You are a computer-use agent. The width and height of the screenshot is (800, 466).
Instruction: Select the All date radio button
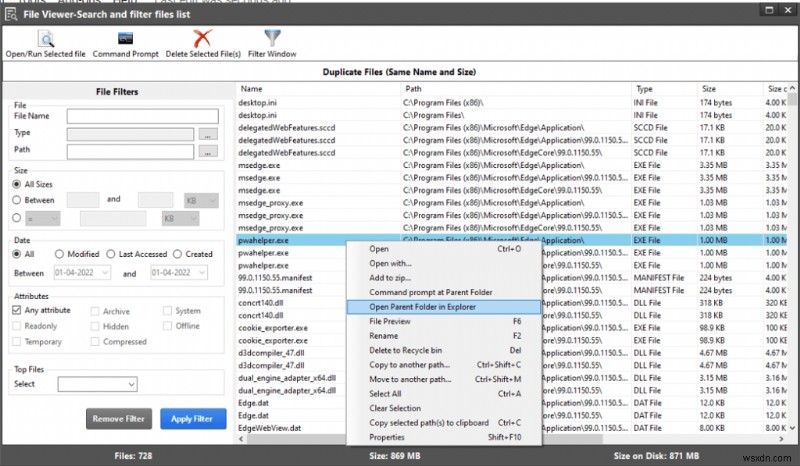(17, 254)
